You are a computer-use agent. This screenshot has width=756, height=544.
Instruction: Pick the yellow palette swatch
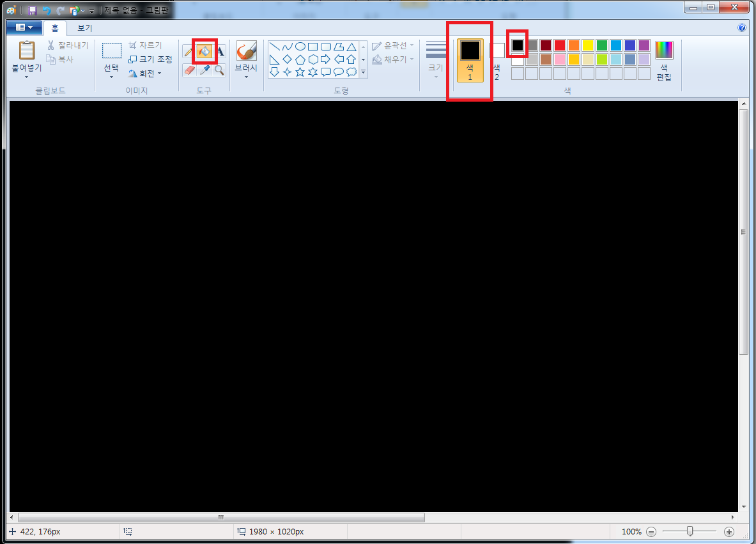(x=588, y=45)
